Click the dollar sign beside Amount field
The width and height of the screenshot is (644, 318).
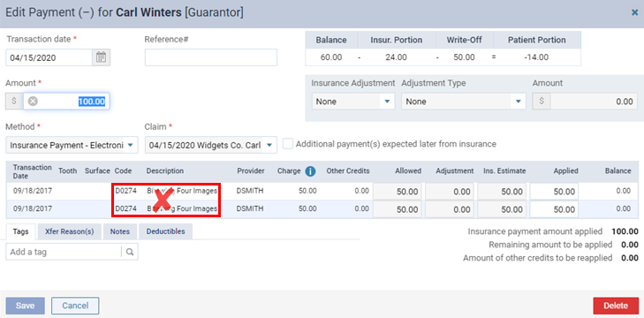14,101
